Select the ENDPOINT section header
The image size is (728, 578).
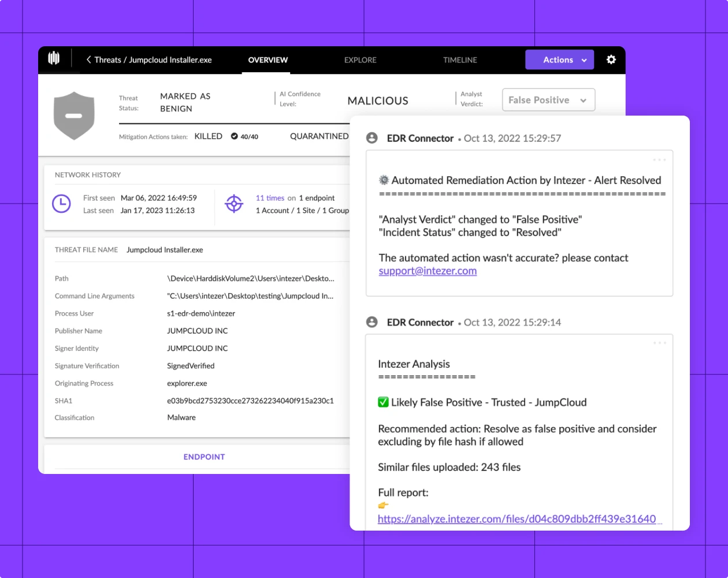[x=204, y=457]
